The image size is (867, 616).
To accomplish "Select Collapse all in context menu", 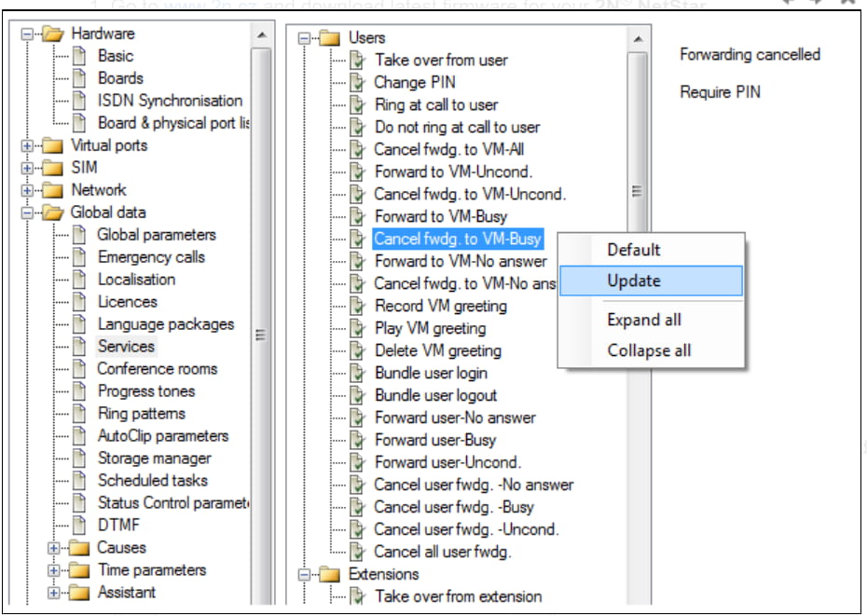I will (652, 350).
